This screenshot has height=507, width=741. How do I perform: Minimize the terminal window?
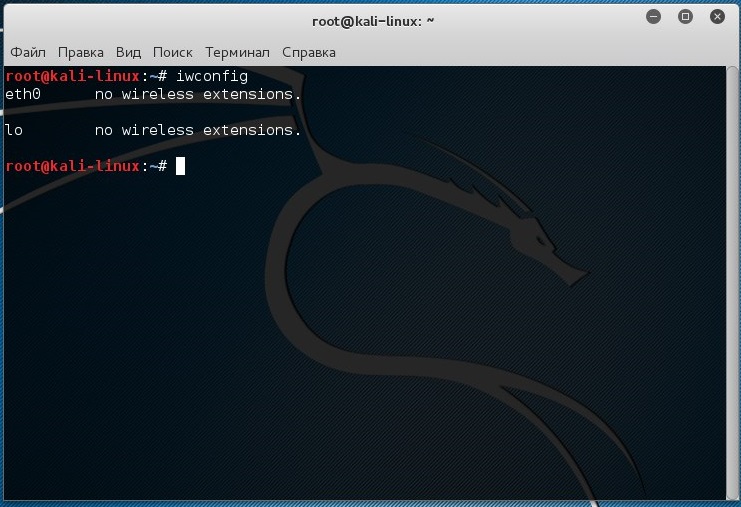(x=654, y=17)
